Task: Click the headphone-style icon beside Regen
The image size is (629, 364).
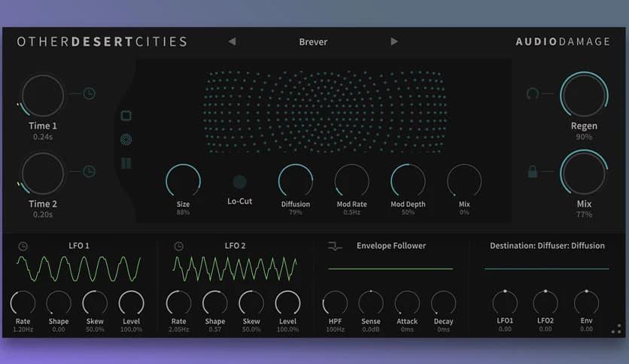Action: [x=533, y=94]
